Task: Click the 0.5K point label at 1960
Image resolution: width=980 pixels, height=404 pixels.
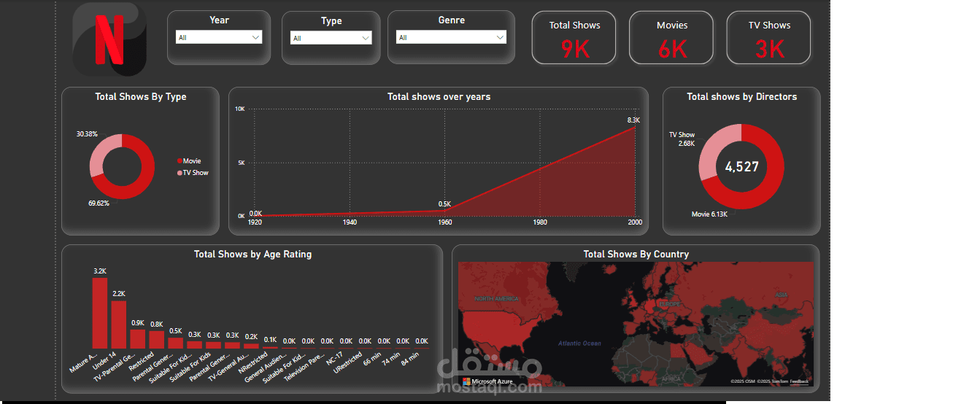Action: (444, 204)
